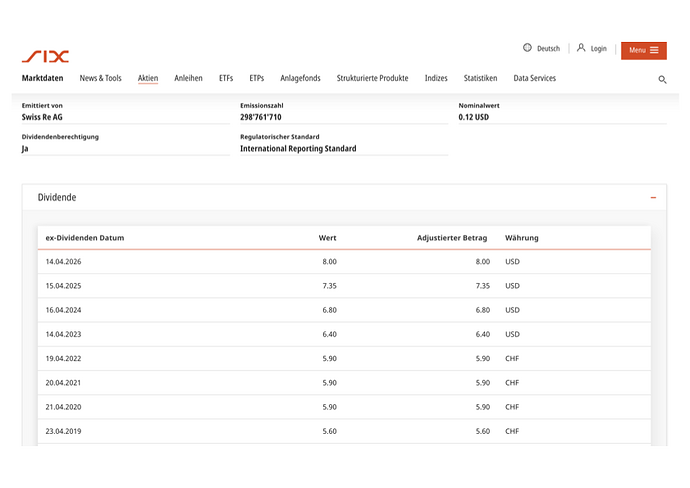
Task: Click the user profile icon
Action: coord(581,48)
